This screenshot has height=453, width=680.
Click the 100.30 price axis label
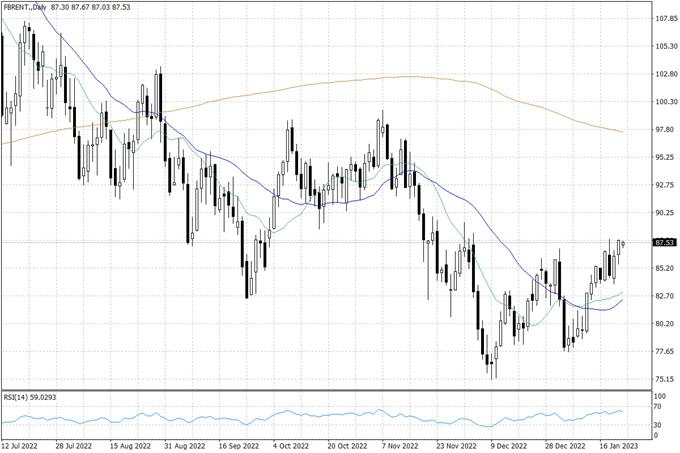(665, 102)
